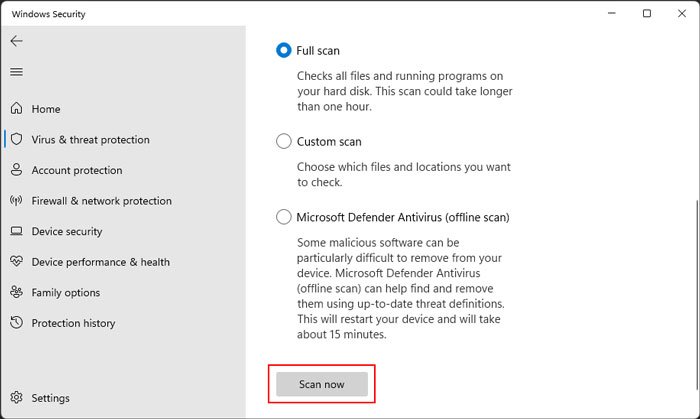The height and width of the screenshot is (419, 700).
Task: Click the Home icon in sidebar
Action: (x=16, y=109)
